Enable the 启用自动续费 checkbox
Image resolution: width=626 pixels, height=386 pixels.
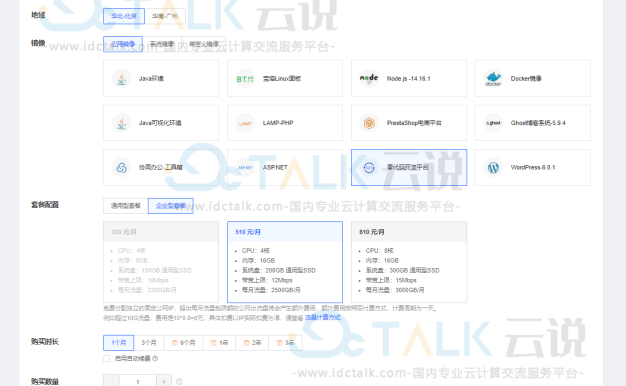click(x=107, y=358)
